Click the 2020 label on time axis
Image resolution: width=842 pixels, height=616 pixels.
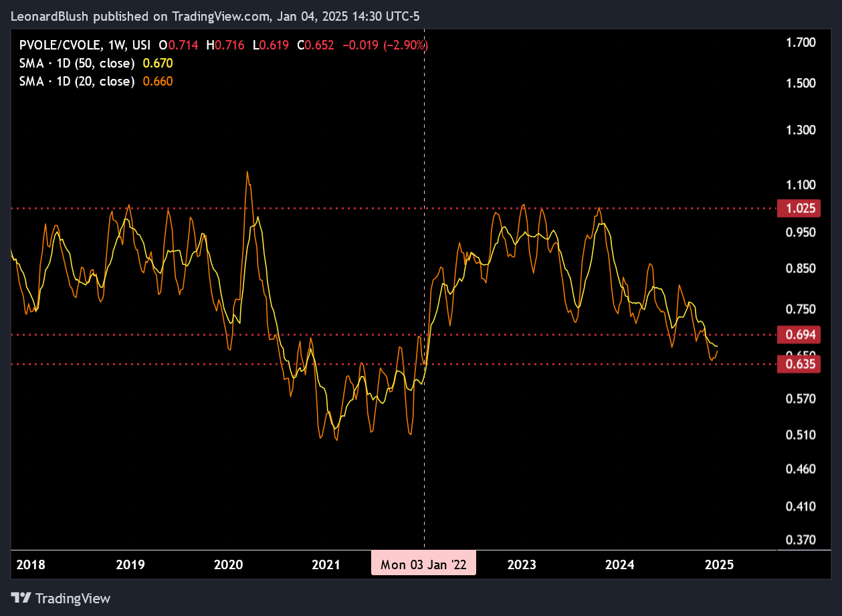(228, 564)
